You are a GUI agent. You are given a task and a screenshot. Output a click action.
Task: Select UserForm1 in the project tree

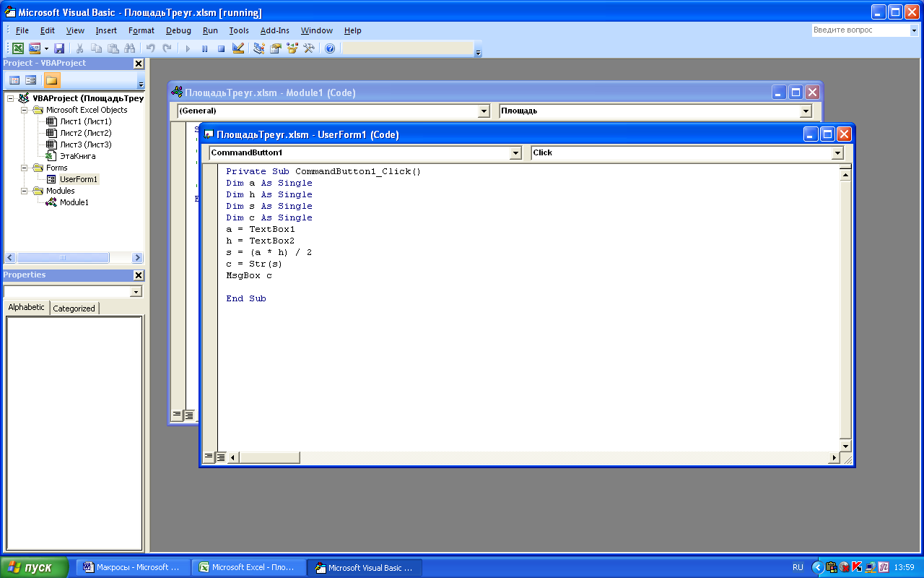click(x=79, y=179)
